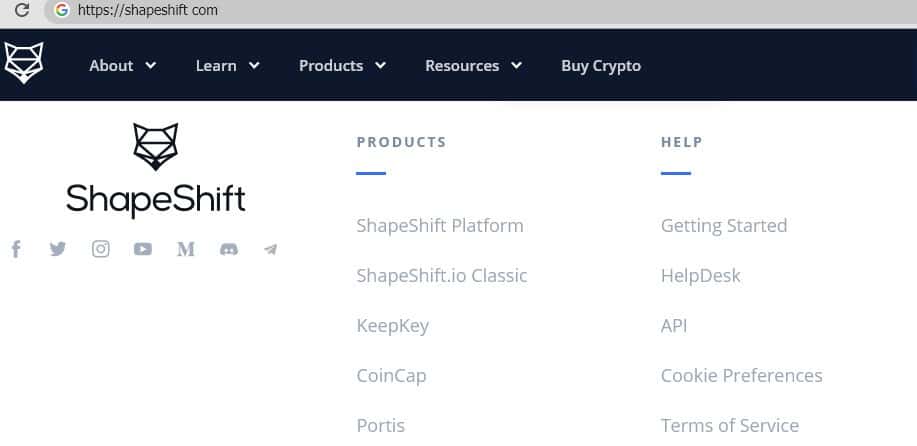917x446 pixels.
Task: Open the Products dropdown in navbar
Action: 342,66
